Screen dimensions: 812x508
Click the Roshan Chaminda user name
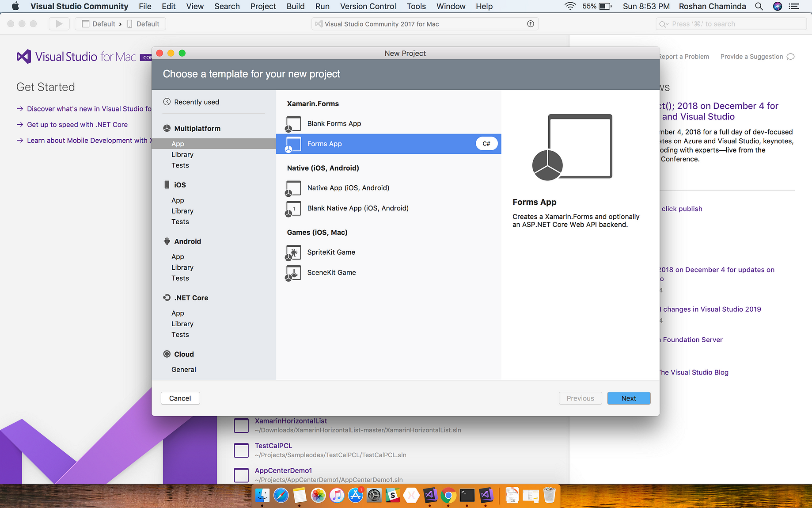point(712,6)
